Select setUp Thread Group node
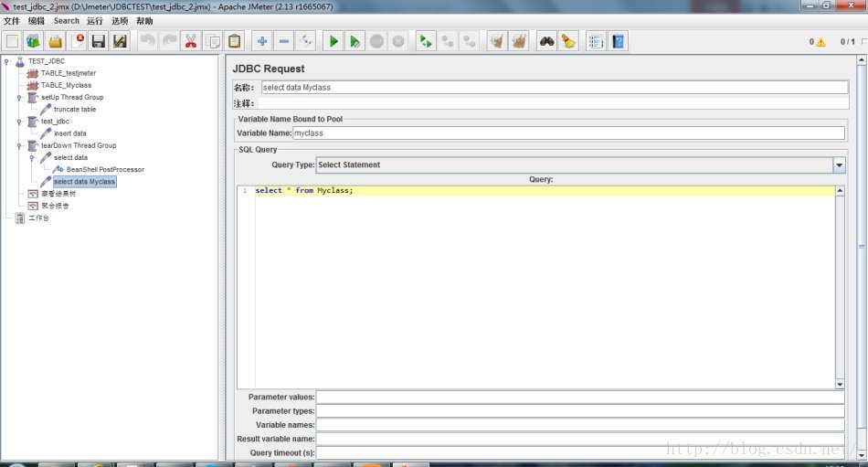 tap(72, 98)
